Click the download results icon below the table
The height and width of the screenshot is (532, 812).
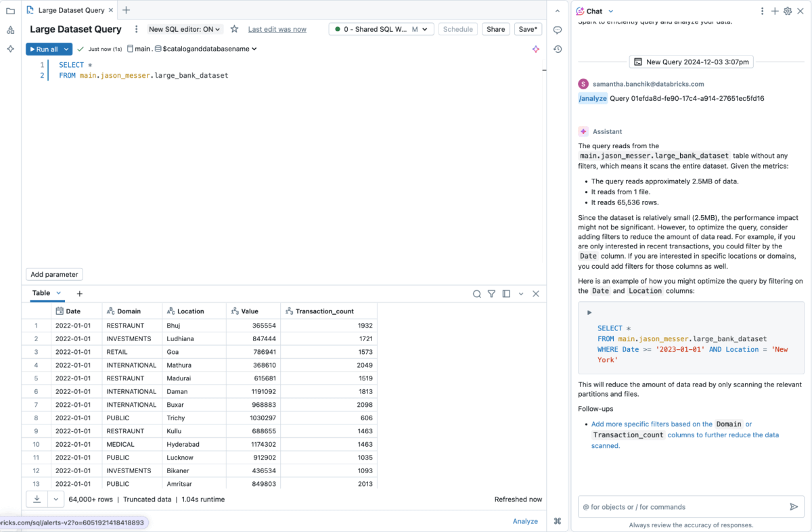[x=37, y=499]
